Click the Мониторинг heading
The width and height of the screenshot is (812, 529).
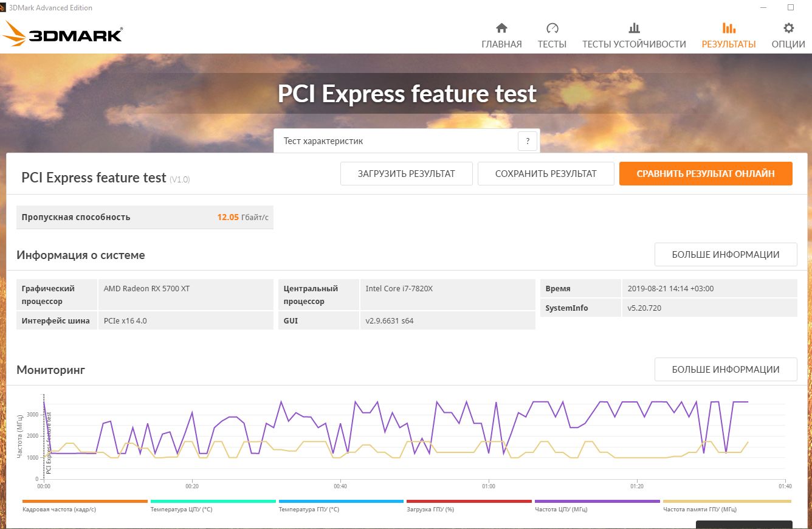51,370
